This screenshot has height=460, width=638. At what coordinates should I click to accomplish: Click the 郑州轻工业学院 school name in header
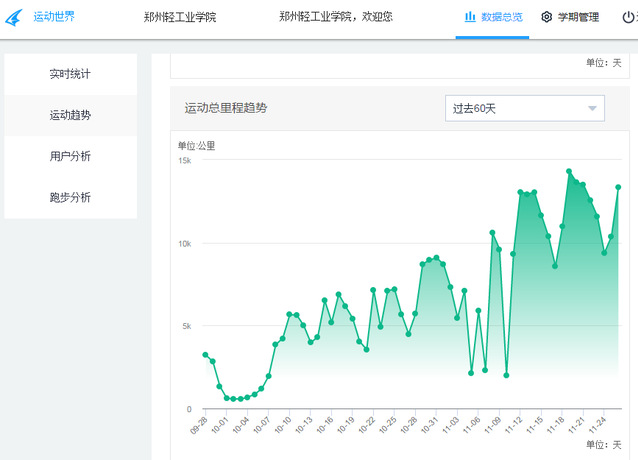click(x=180, y=17)
